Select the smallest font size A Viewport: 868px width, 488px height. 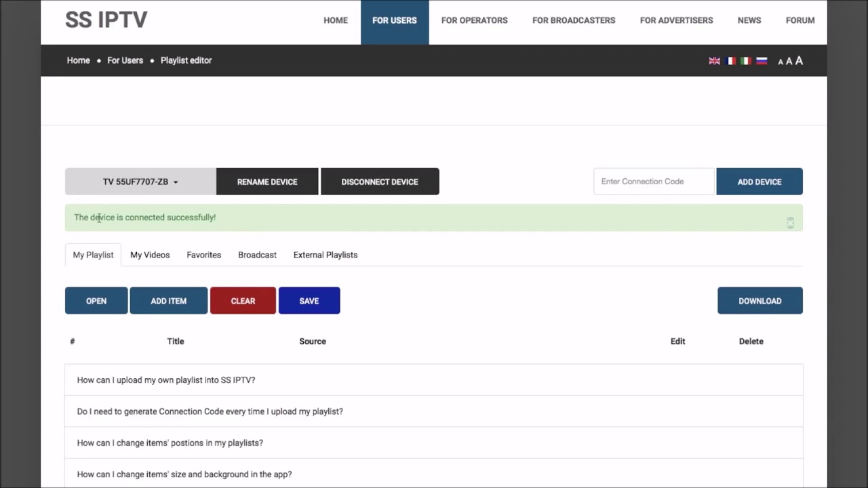[781, 62]
